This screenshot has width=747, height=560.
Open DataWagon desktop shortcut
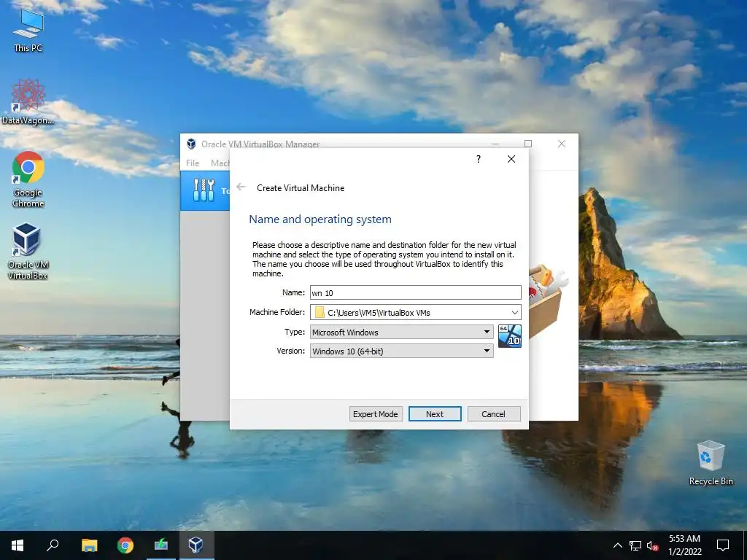point(28,102)
